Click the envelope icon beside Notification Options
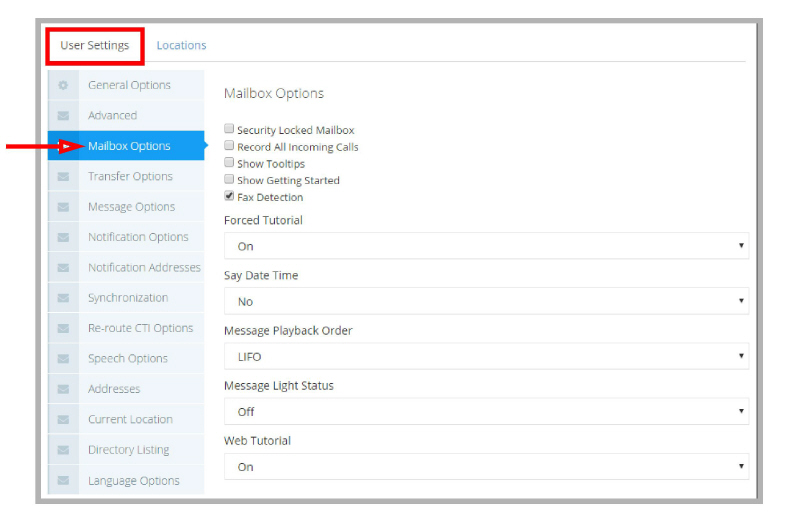Screen dimensions: 798x521 [x=63, y=238]
